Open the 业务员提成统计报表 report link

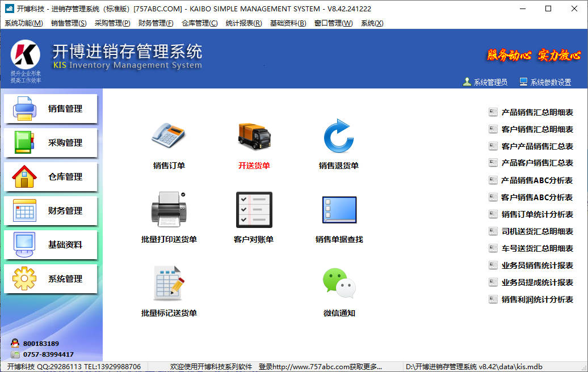click(x=537, y=282)
